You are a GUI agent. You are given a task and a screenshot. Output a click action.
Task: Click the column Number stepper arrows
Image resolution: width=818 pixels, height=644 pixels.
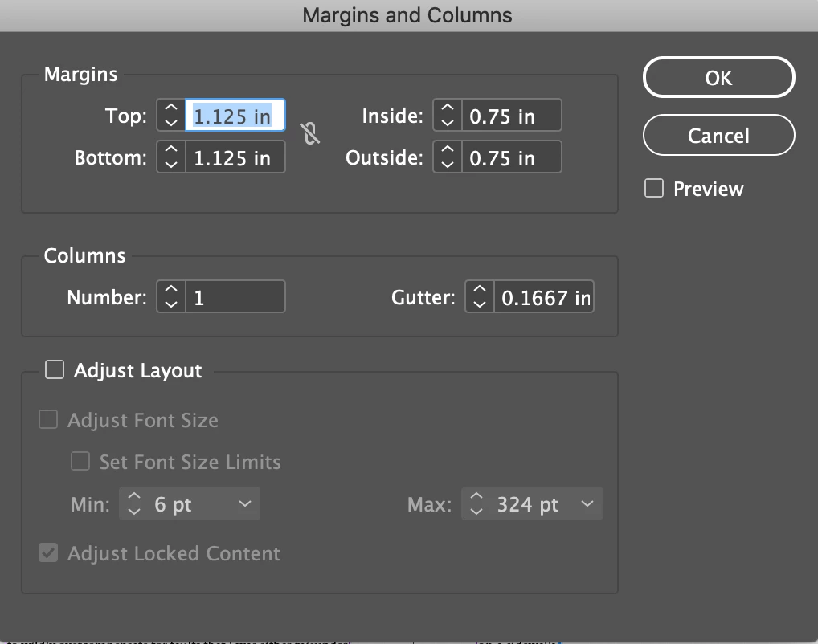click(x=170, y=297)
